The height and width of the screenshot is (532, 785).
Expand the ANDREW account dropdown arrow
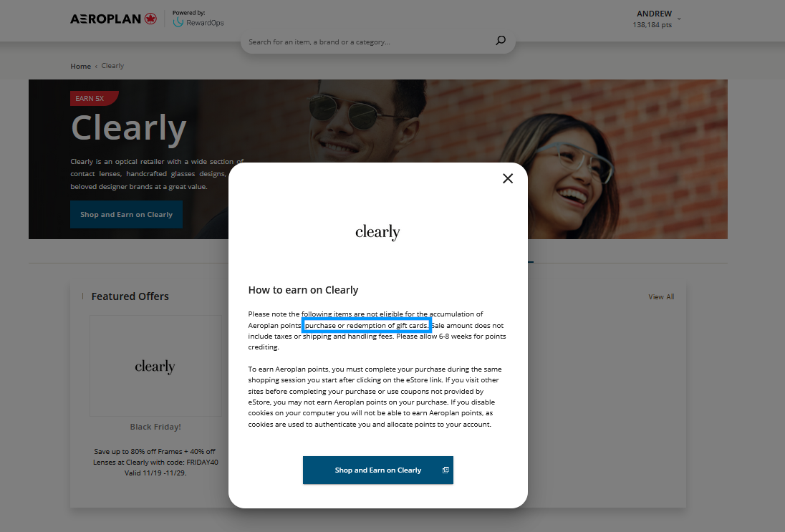point(679,19)
